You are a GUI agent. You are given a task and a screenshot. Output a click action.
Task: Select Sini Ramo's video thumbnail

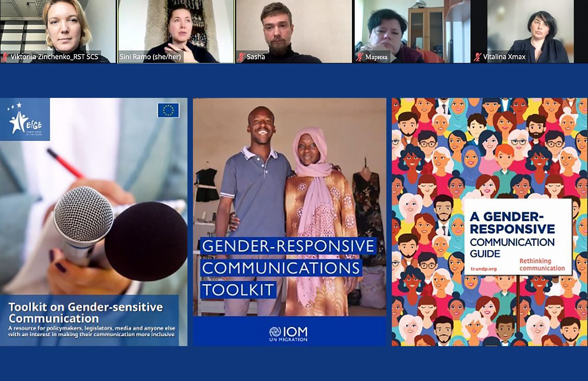(176, 28)
